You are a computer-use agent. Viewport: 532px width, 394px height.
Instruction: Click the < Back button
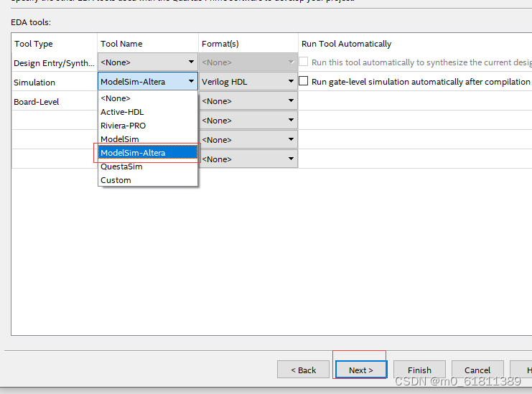pyautogui.click(x=303, y=370)
